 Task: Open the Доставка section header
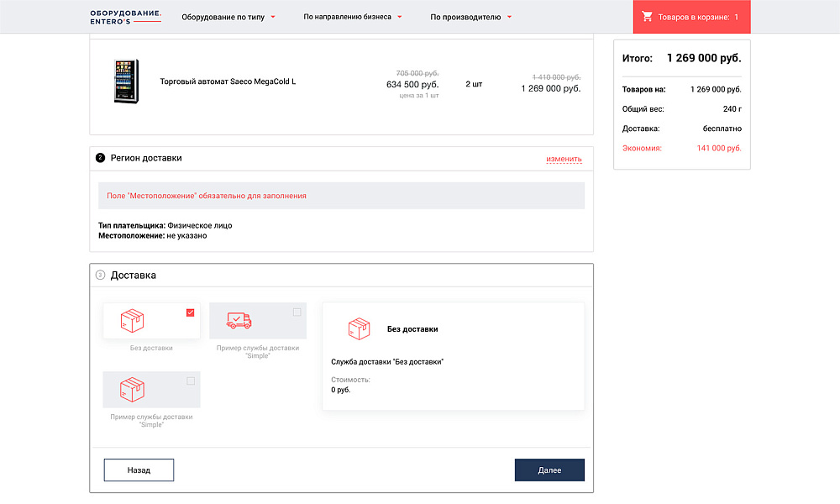click(x=134, y=275)
